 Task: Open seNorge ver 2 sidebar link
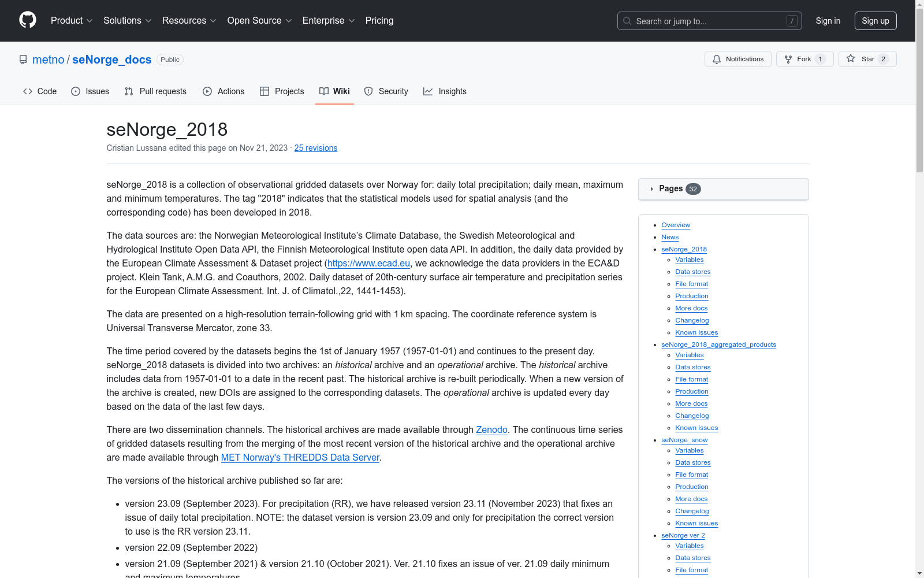(x=683, y=535)
